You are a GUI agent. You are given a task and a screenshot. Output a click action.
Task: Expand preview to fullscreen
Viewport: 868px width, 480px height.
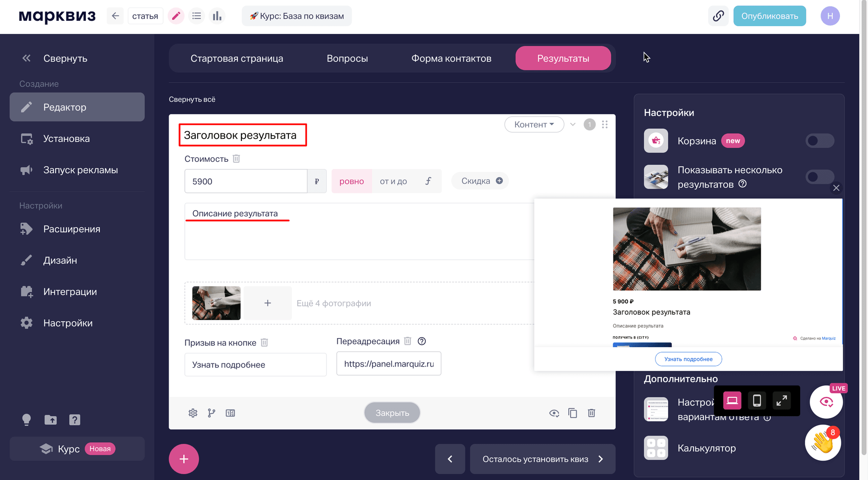782,401
